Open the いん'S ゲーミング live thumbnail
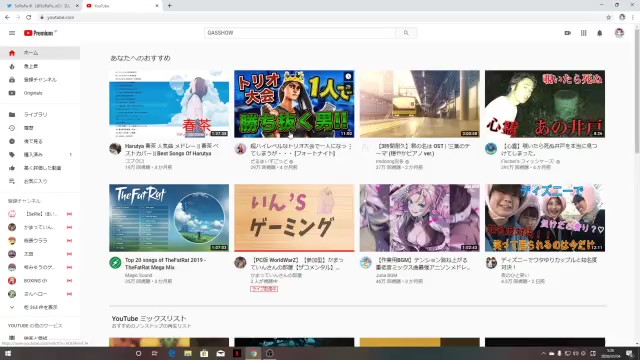Viewport: 640px width, 360px height. (294, 218)
